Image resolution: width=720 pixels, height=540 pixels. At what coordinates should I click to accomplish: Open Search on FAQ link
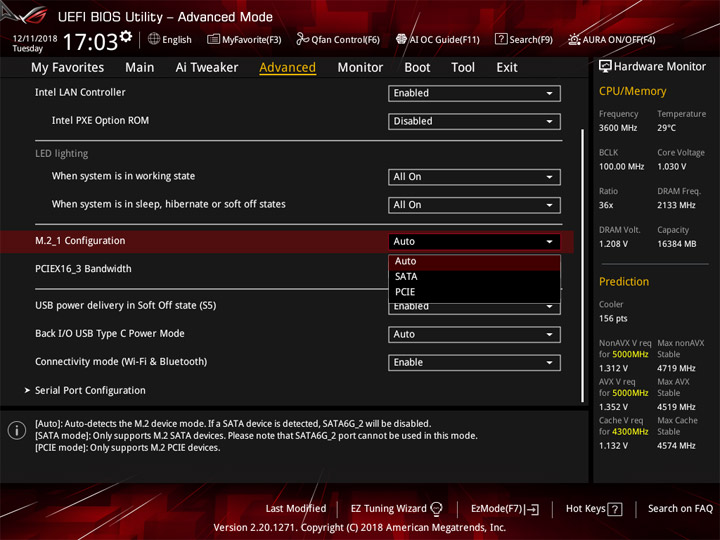[680, 509]
